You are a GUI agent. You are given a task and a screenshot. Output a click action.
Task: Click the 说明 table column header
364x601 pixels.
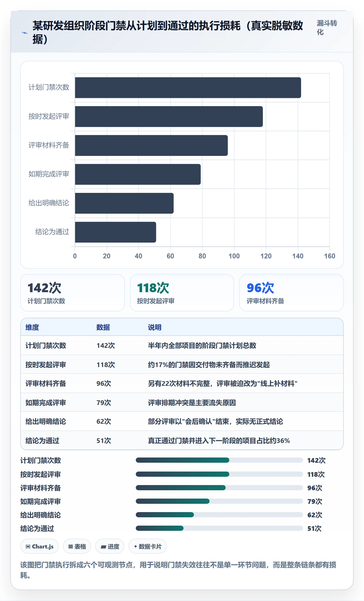pos(155,327)
